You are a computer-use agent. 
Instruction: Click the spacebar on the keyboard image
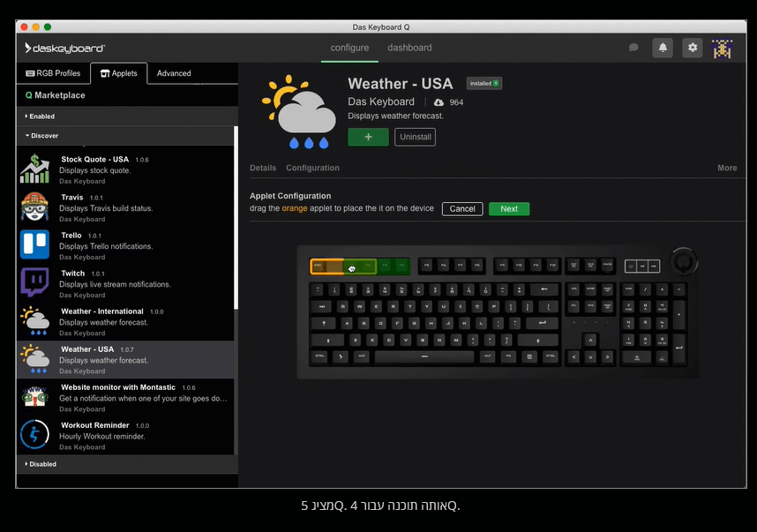click(424, 356)
